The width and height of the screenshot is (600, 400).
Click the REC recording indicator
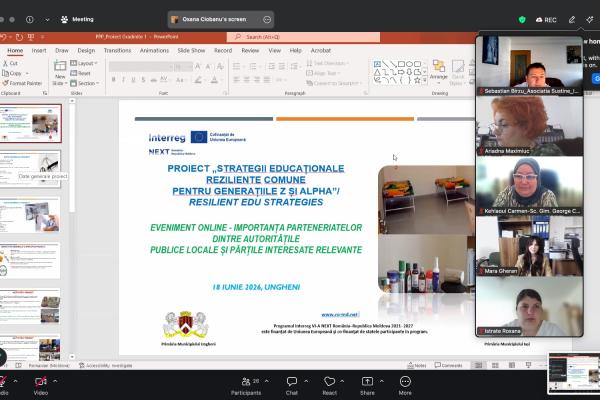(546, 20)
